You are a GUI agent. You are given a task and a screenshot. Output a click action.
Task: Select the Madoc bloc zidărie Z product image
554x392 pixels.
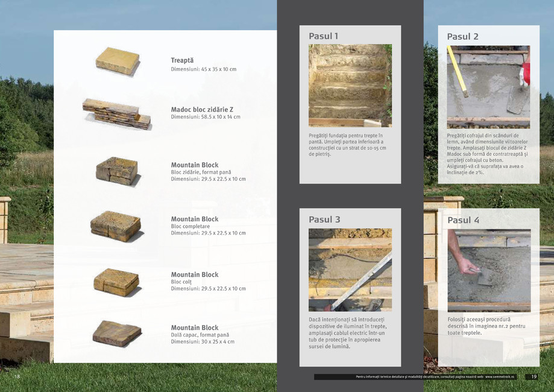click(117, 113)
